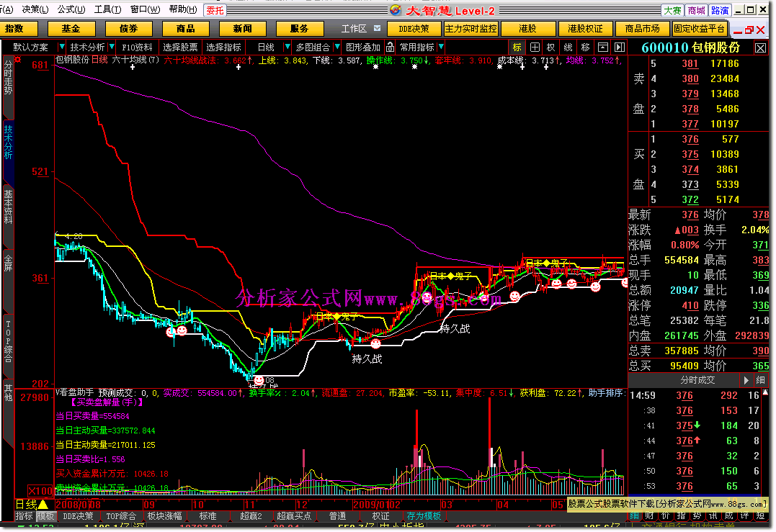Open the 固定收益平台 toolbar button

[700, 29]
